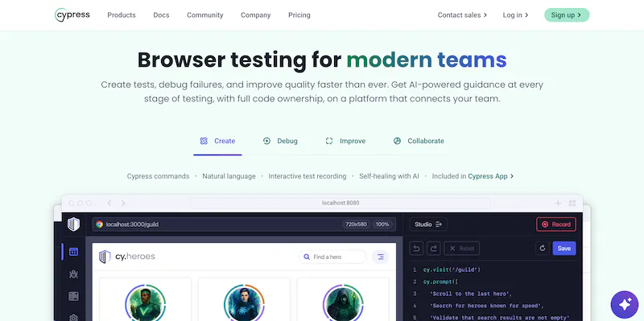644x321 pixels.
Task: Toggle the Studio panel button
Action: (428, 224)
